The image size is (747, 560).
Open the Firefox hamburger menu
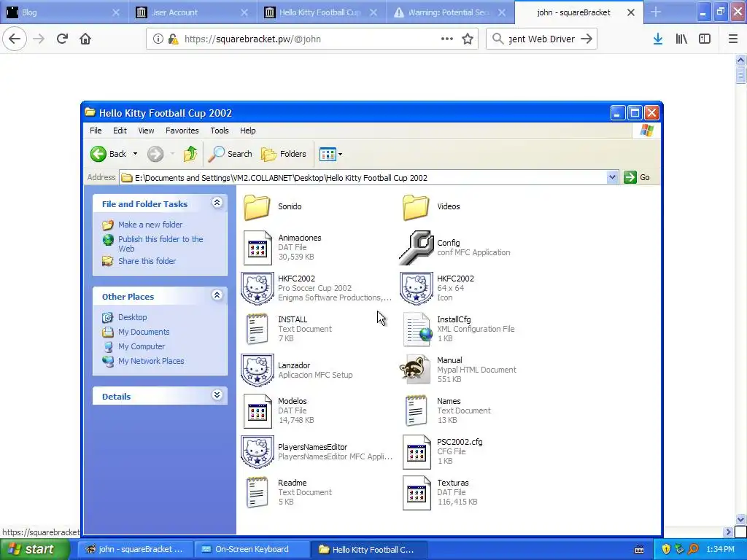733,39
